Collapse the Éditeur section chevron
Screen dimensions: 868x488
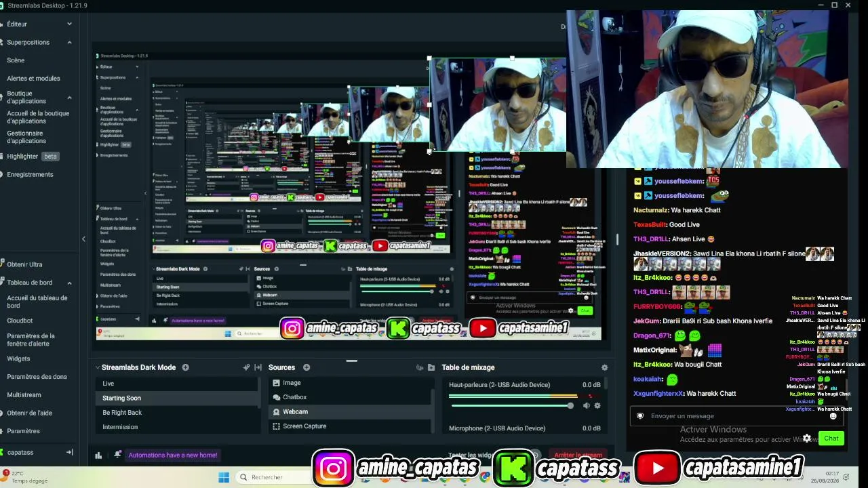(x=69, y=24)
